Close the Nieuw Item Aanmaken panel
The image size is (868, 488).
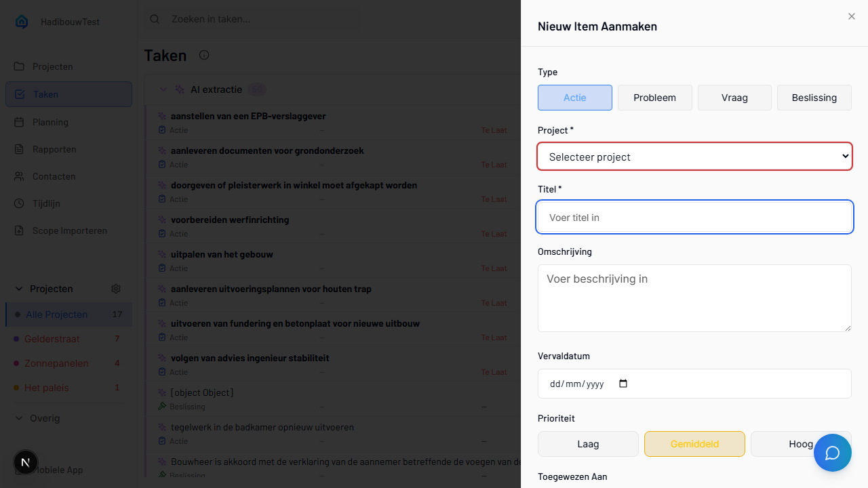[x=851, y=16]
